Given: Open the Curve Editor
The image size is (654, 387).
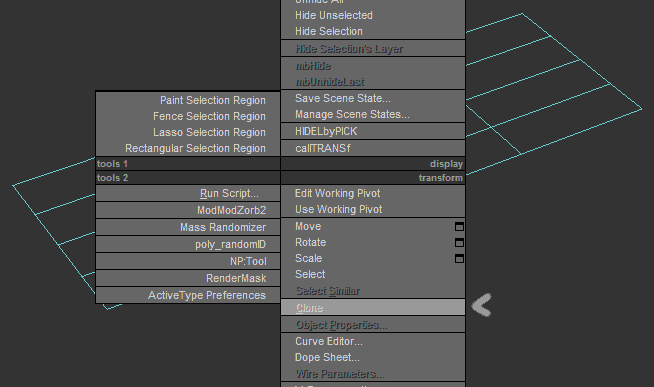Looking at the screenshot, I should [x=373, y=342].
